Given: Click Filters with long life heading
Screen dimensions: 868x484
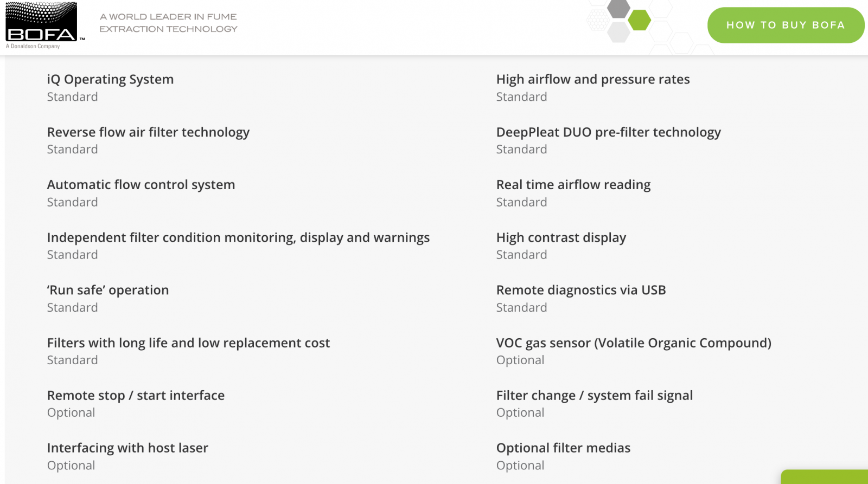Looking at the screenshot, I should click(188, 343).
